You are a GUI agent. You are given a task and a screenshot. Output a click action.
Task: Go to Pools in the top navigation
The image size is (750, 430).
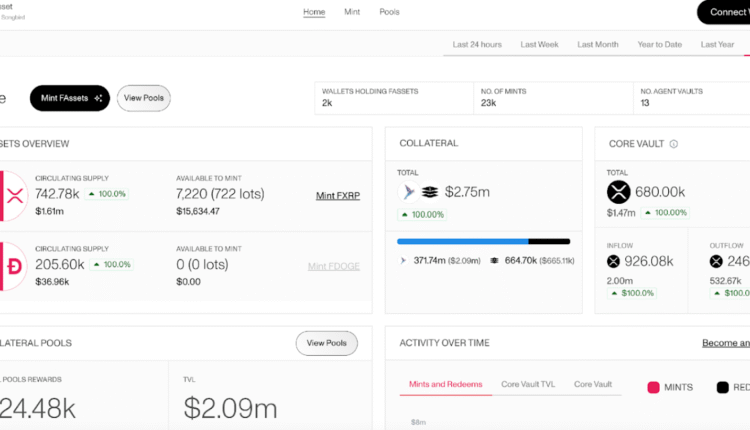pos(389,12)
